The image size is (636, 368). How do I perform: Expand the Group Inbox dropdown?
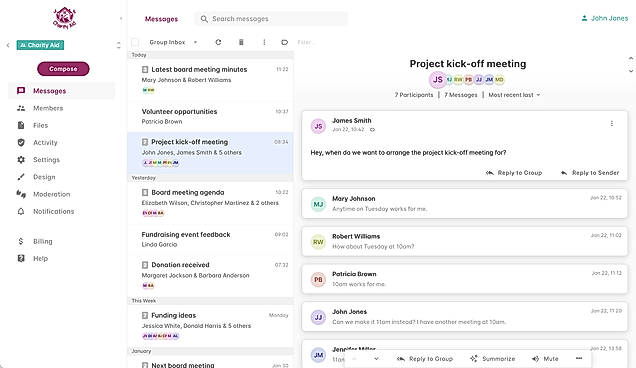(173, 42)
